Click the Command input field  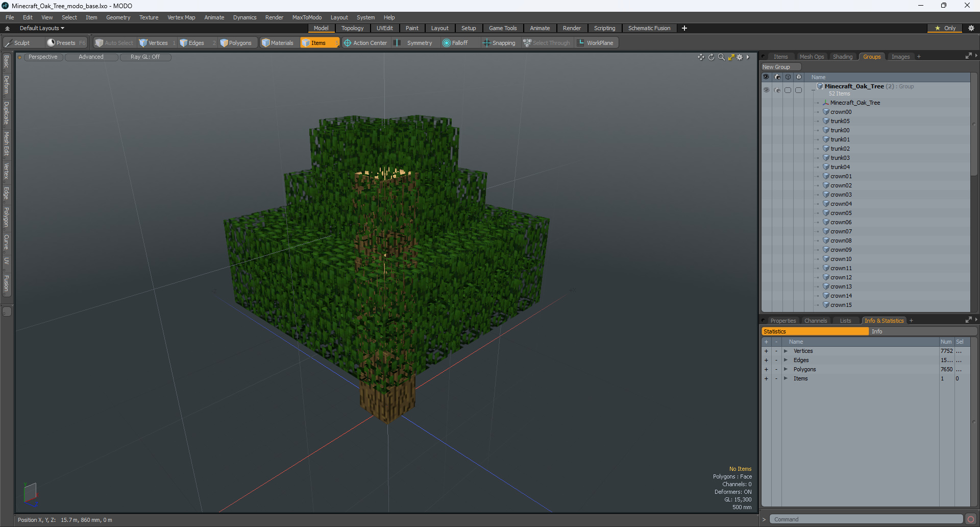point(866,519)
